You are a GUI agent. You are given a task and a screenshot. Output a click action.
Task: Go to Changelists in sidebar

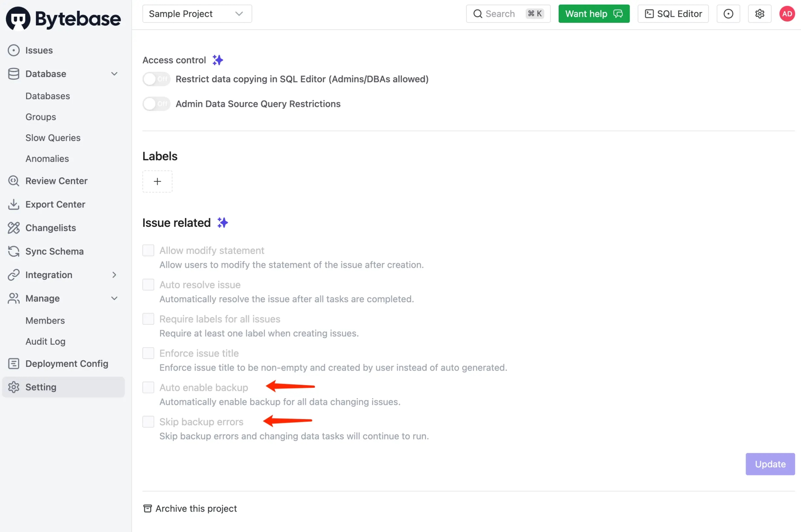coord(50,228)
